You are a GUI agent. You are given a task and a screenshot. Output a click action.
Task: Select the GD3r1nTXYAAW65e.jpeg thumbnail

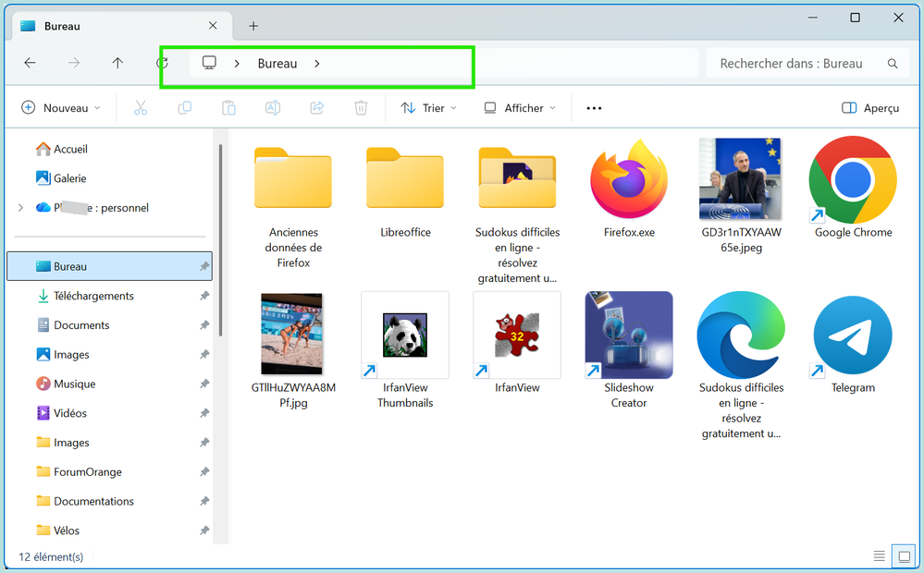(x=741, y=179)
